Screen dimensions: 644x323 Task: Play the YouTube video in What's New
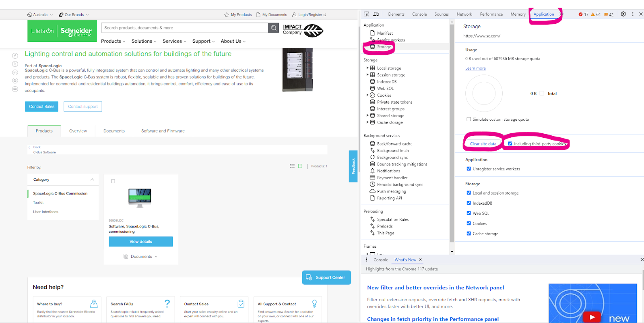coord(592,317)
